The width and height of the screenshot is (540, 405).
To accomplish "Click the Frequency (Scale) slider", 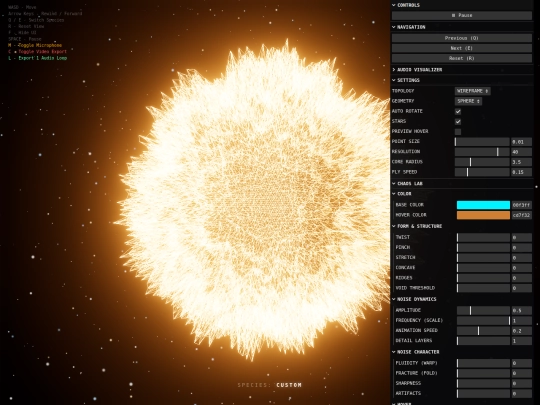I will coord(483,320).
